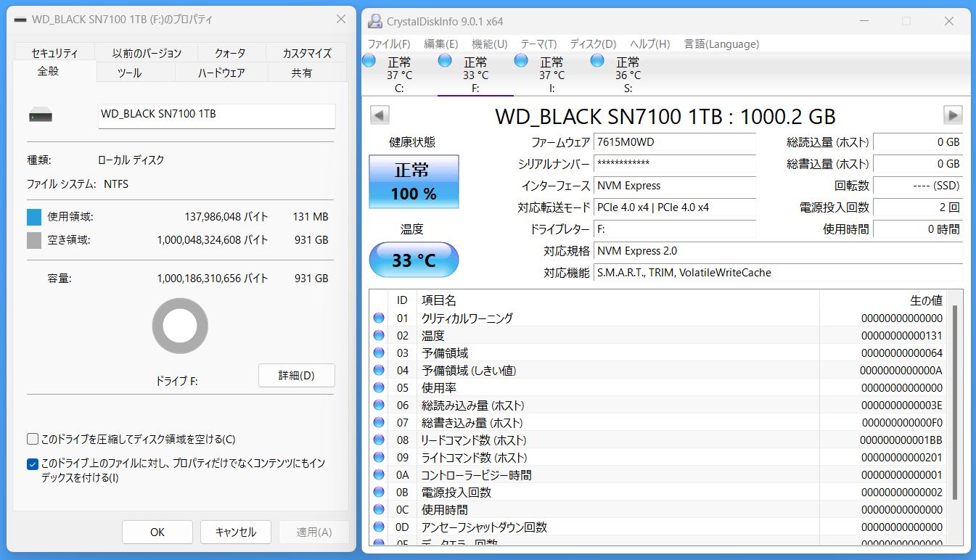The width and height of the screenshot is (976, 560).
Task: Click the masked シリアルナンバー field
Action: click(x=675, y=164)
